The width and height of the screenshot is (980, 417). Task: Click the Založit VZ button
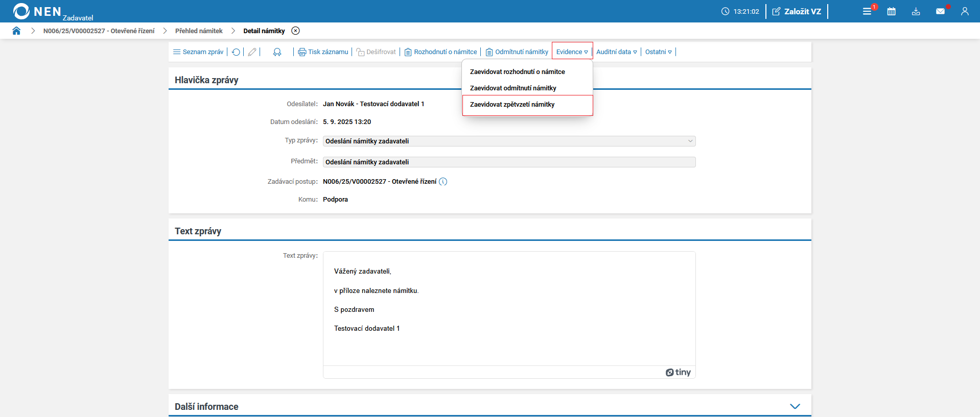pos(797,11)
